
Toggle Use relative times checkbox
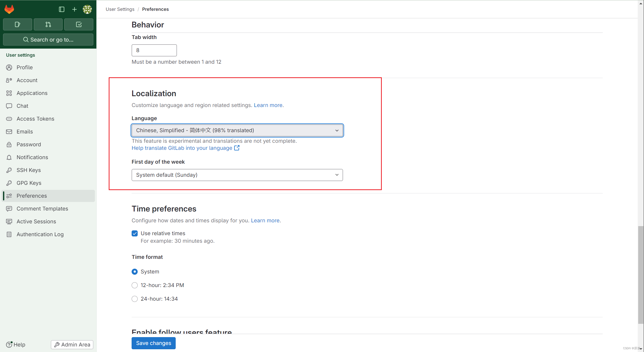[x=135, y=233]
